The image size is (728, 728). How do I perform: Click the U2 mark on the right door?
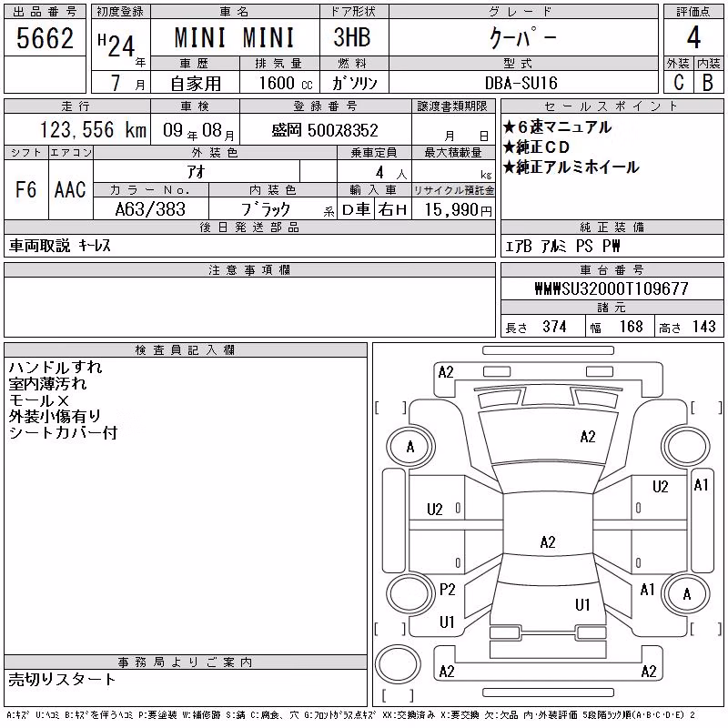coord(660,487)
